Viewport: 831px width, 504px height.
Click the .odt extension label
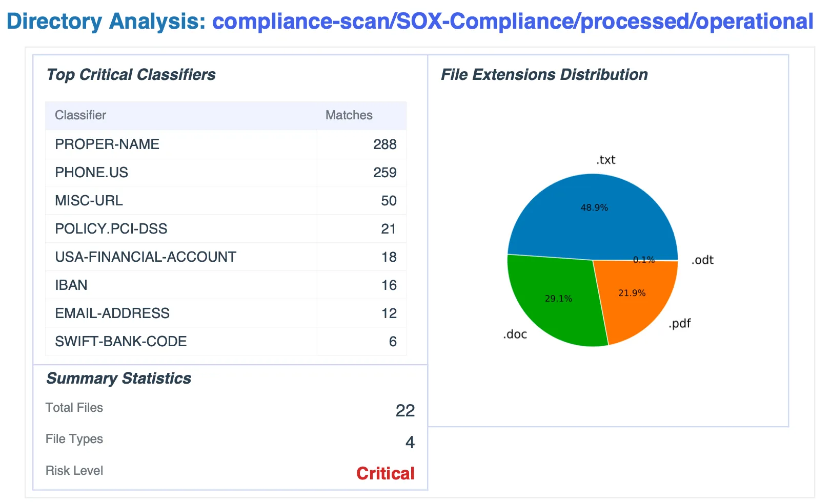point(703,260)
